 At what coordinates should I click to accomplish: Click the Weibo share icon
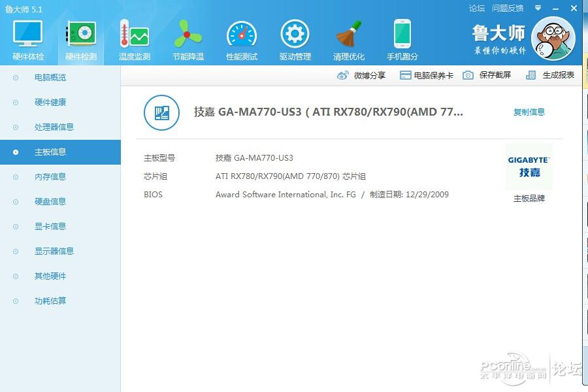[343, 75]
